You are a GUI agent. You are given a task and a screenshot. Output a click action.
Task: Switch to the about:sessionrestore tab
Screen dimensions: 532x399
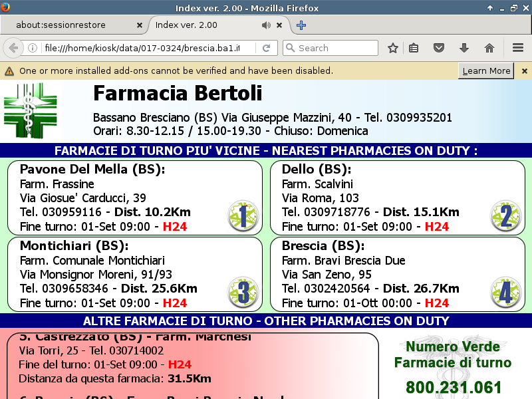(70, 25)
